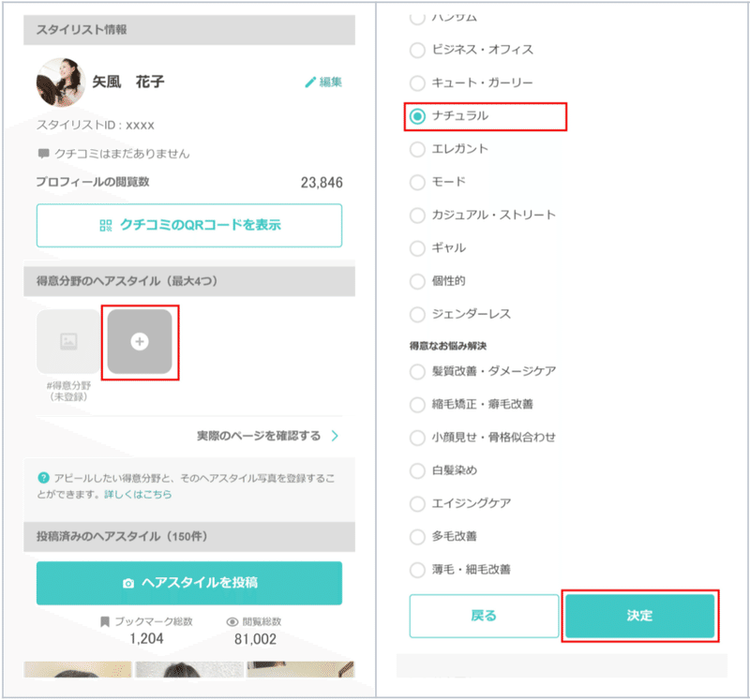
Task: Add a specialty hairstyle with the plus tile
Action: pyautogui.click(x=140, y=341)
